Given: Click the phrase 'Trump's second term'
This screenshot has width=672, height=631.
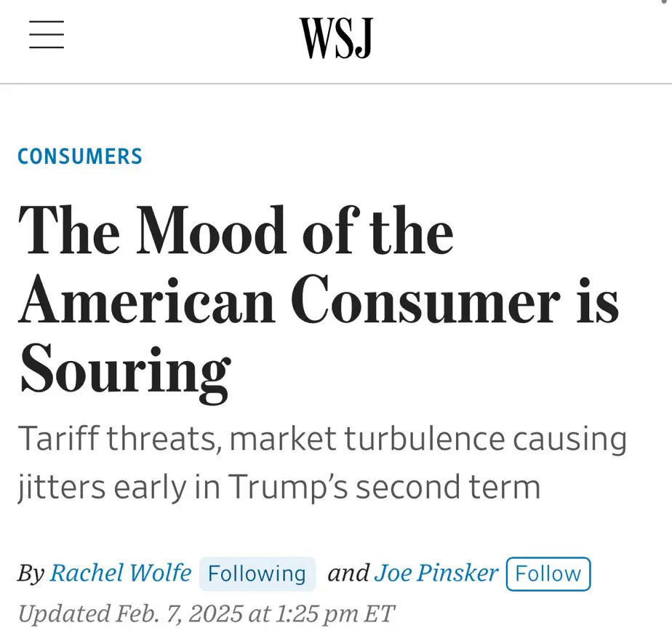Looking at the screenshot, I should 385,486.
